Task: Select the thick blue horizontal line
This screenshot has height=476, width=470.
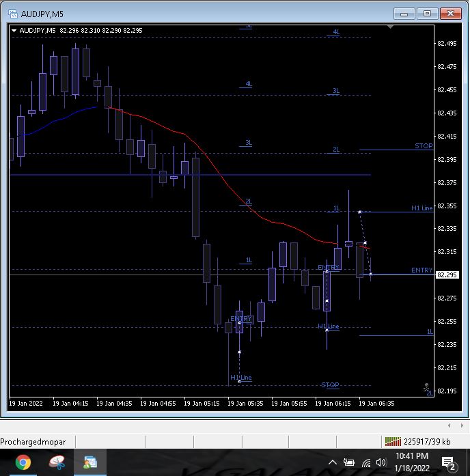Action: click(x=191, y=175)
